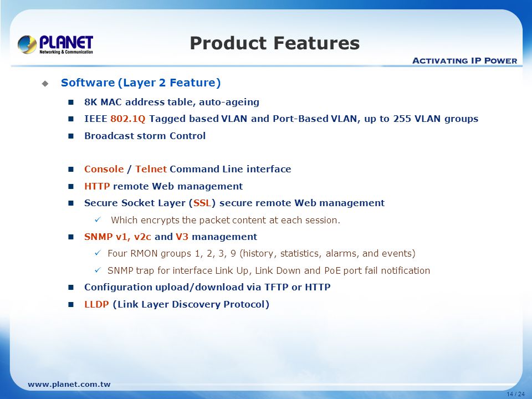Click the red 'V3' text
This screenshot has height=399, width=532.
tap(182, 237)
